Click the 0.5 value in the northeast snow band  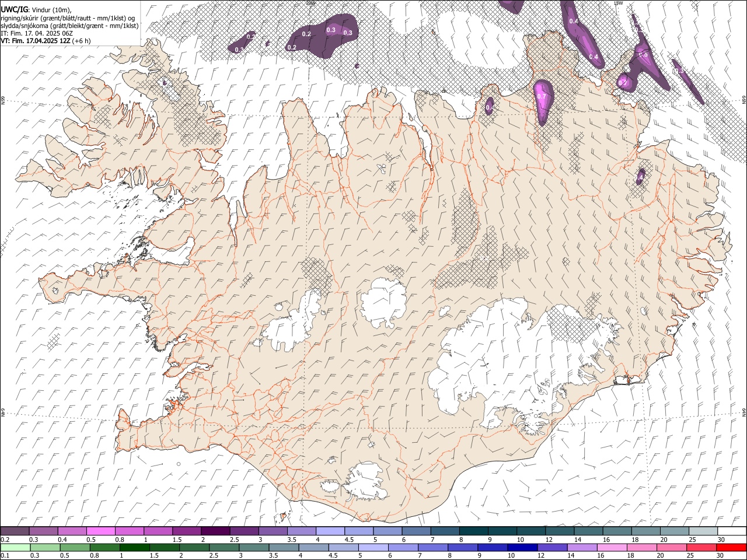(644, 54)
